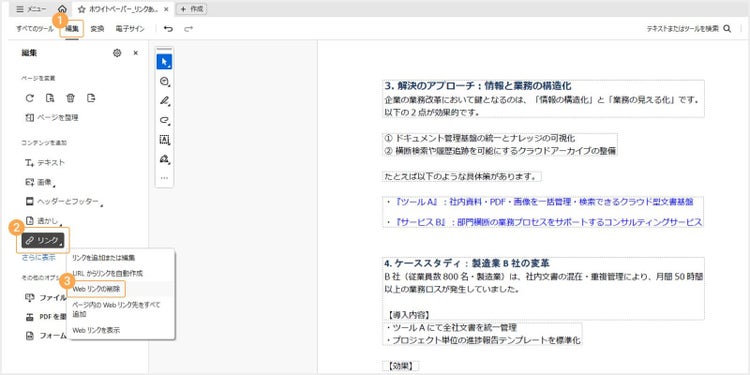Screen dimensions: 750x375
Task: Open the quick toolbar more (...) menu
Action: (x=165, y=178)
